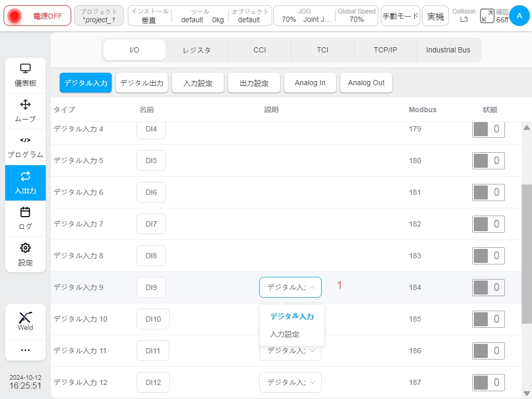This screenshot has height=399, width=532.
Task: Open the DI12 description dropdown
Action: tap(290, 382)
